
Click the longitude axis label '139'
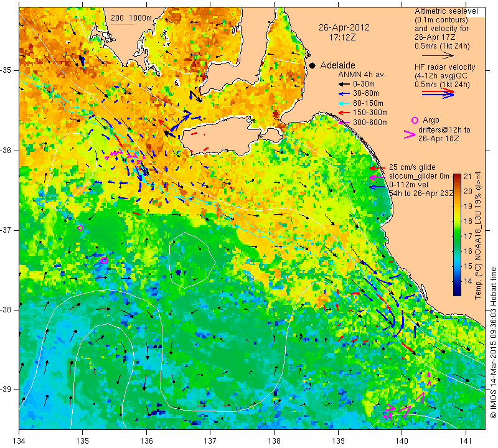click(338, 441)
